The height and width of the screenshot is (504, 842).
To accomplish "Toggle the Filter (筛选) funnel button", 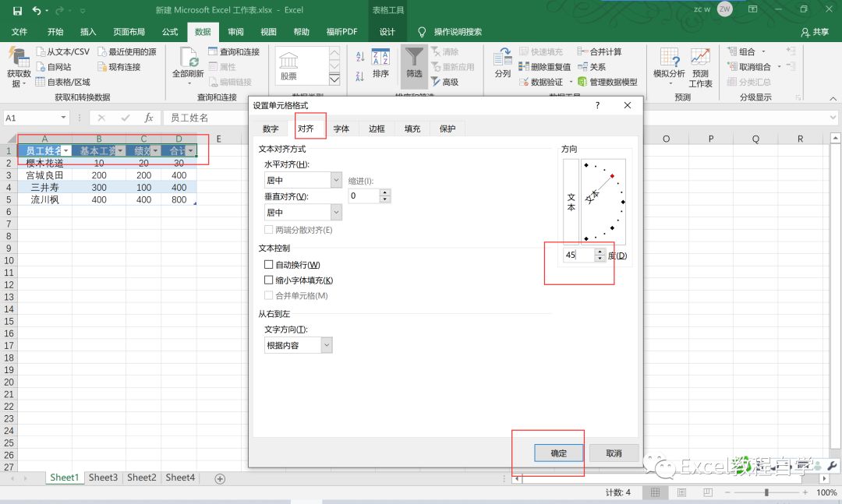I will (x=414, y=65).
